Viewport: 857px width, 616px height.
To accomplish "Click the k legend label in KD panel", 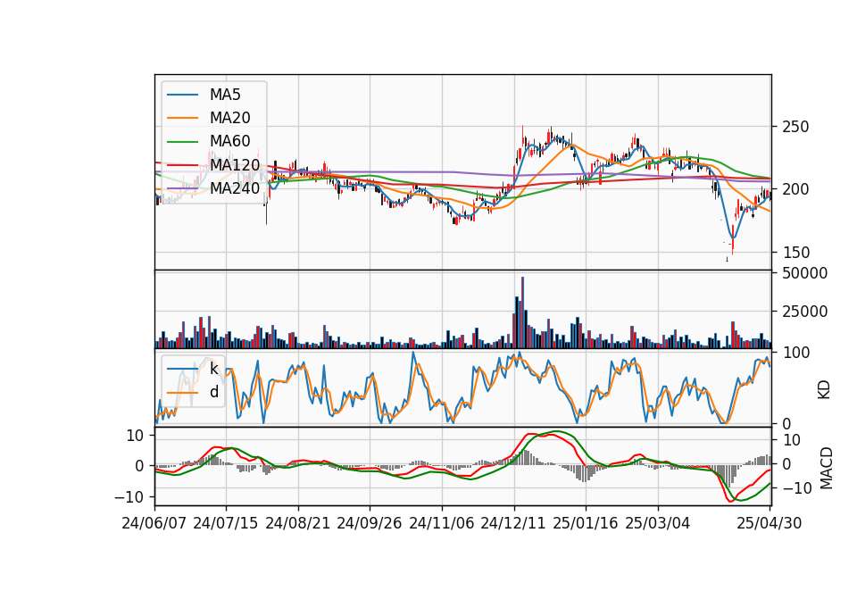I will (x=213, y=369).
